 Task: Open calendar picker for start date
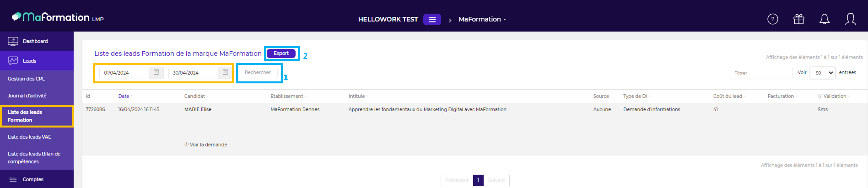[x=156, y=72]
